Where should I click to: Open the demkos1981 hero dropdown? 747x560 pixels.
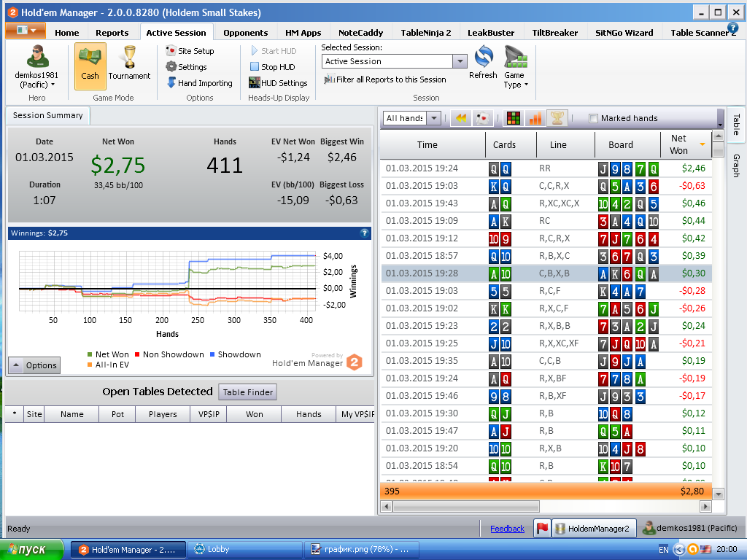36,66
